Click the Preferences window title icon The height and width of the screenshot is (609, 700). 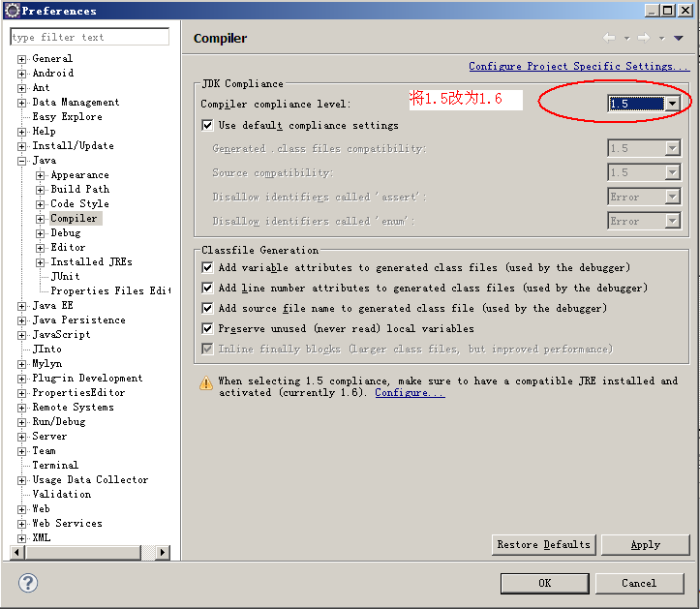12,11
